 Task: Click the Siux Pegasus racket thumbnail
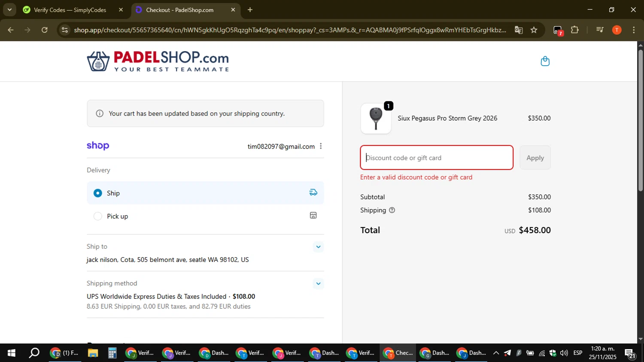(x=376, y=119)
